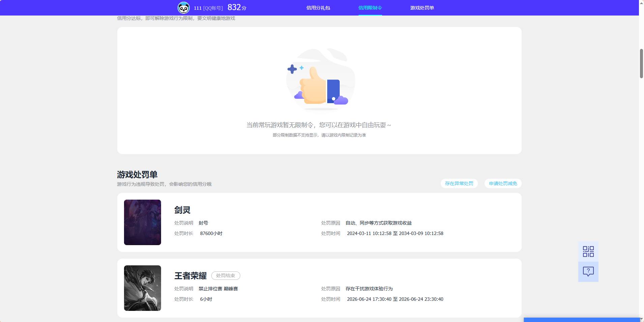
Task: Click the 6小时 penalty duration value
Action: pos(206,299)
